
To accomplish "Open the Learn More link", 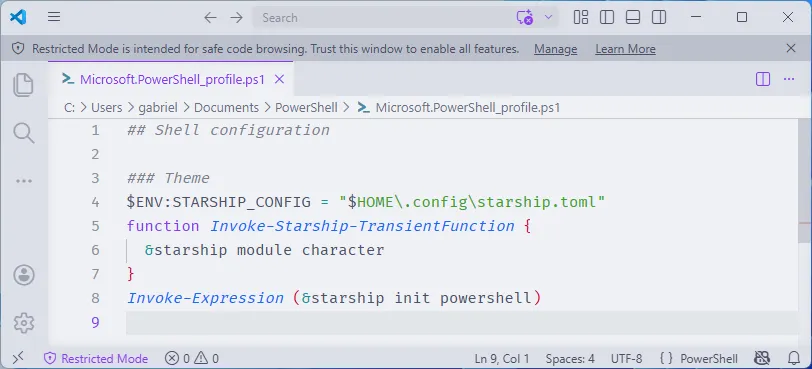I will point(625,49).
